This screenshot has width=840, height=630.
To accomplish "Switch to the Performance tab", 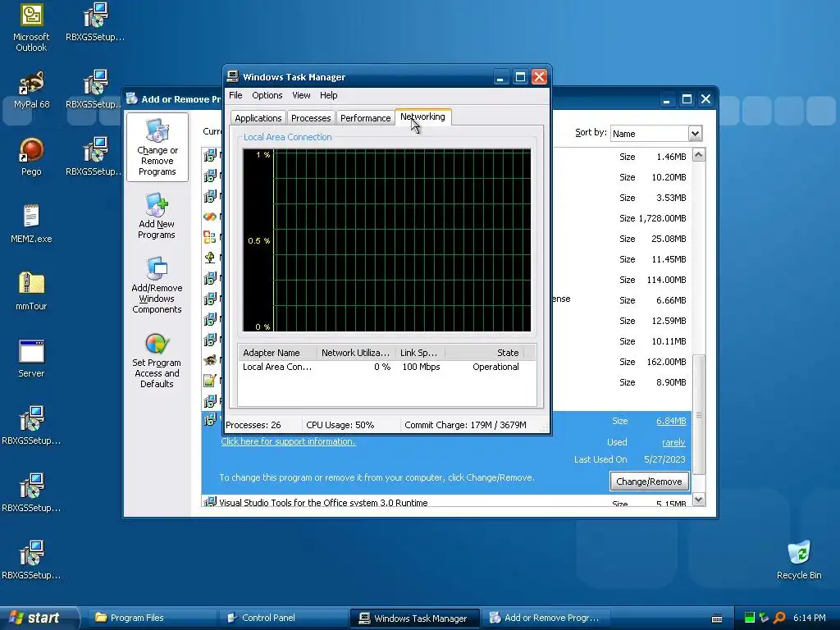I will tap(365, 118).
